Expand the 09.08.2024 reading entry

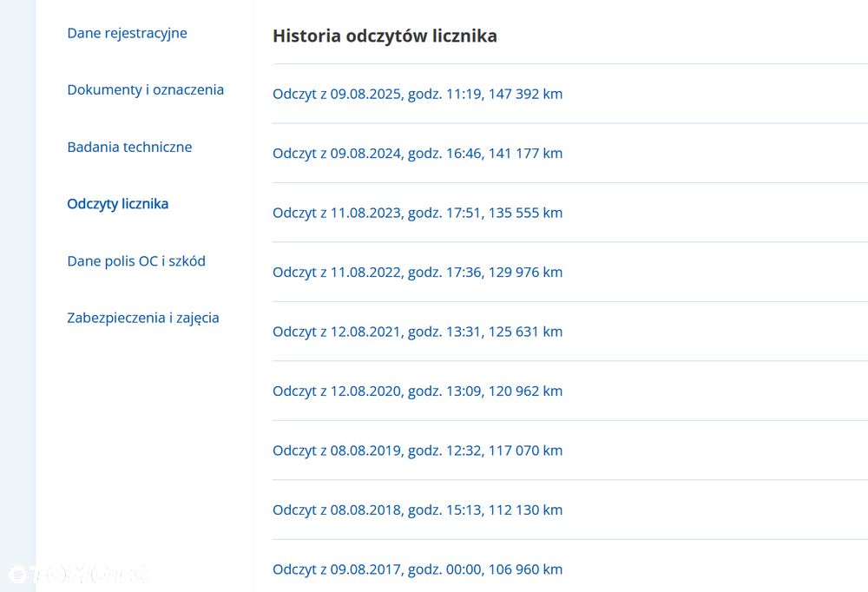[x=418, y=153]
